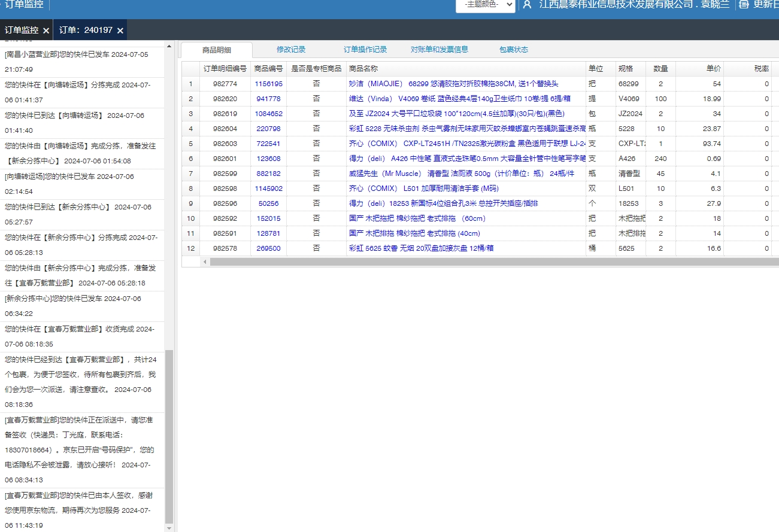The image size is (779, 532).
Task: Click the 更新日 icon at top right
Action: tap(744, 4)
